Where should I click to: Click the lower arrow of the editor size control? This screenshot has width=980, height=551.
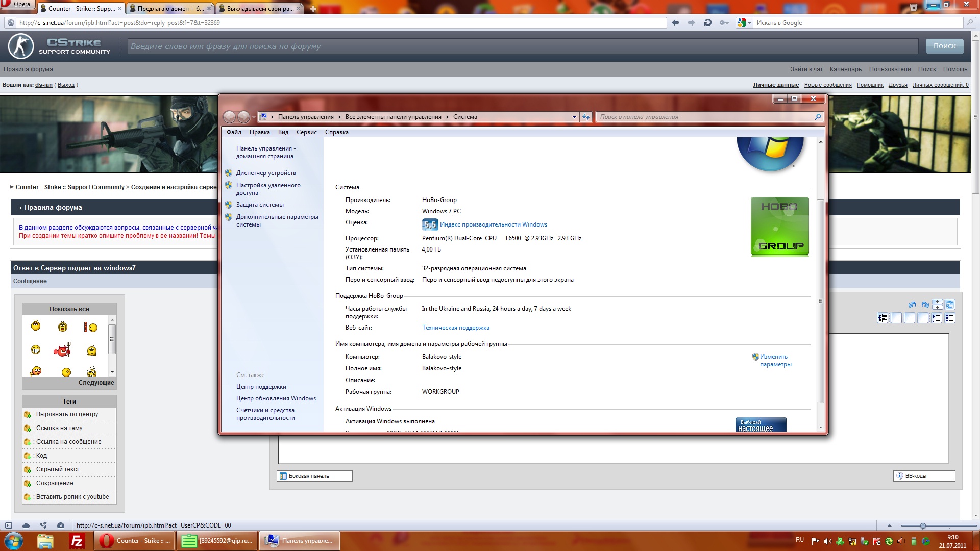point(938,307)
